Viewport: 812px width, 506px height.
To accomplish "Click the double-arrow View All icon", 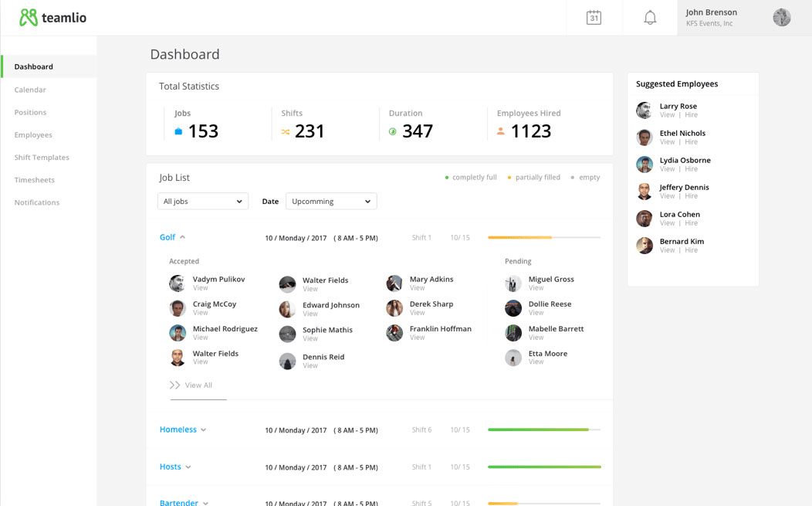I will coord(175,385).
